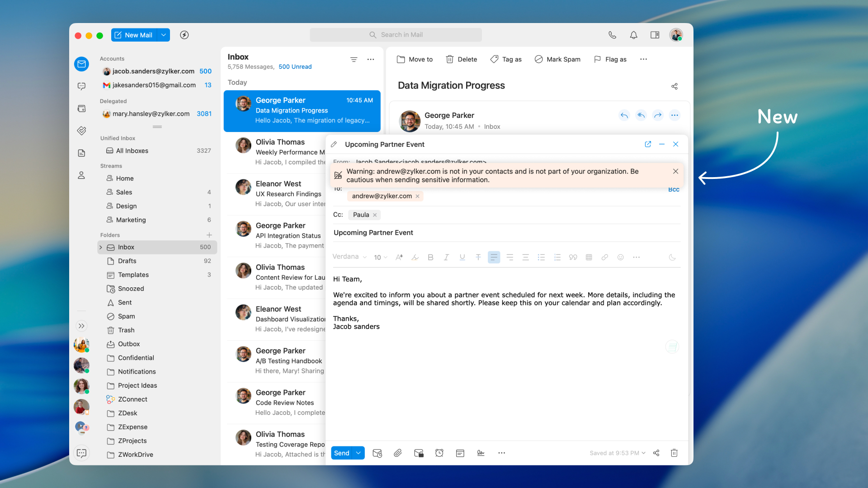Insert a table in the message

(589, 257)
